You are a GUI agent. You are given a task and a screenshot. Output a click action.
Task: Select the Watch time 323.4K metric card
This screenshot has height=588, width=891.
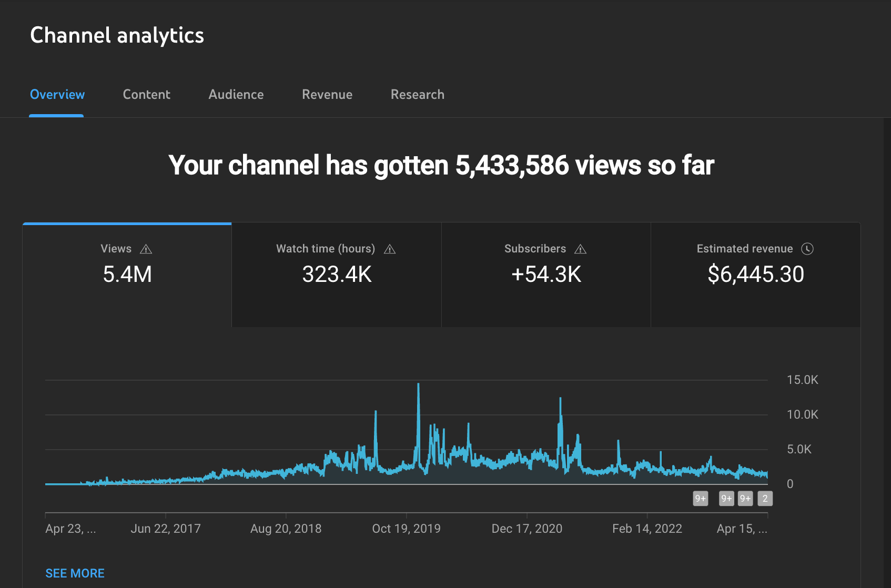[x=336, y=275]
